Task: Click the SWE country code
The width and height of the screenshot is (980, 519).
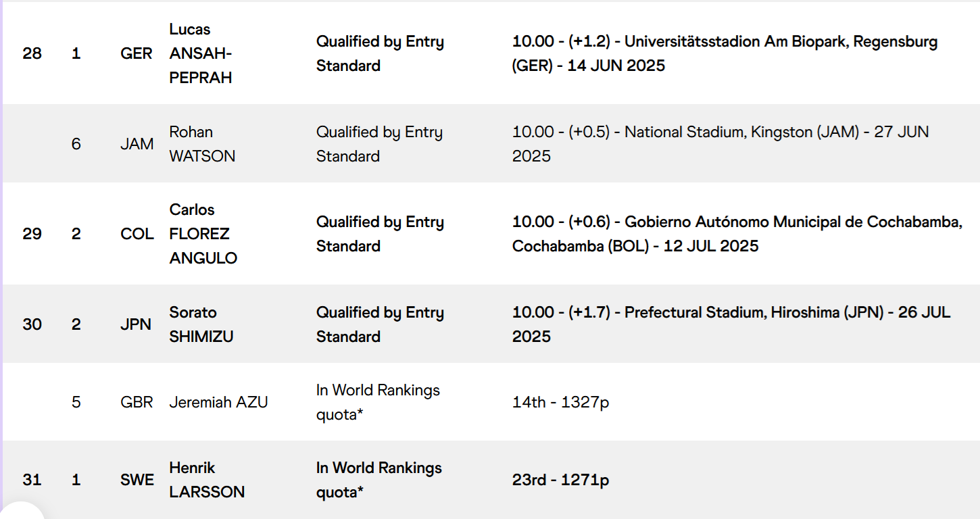Action: coord(137,480)
